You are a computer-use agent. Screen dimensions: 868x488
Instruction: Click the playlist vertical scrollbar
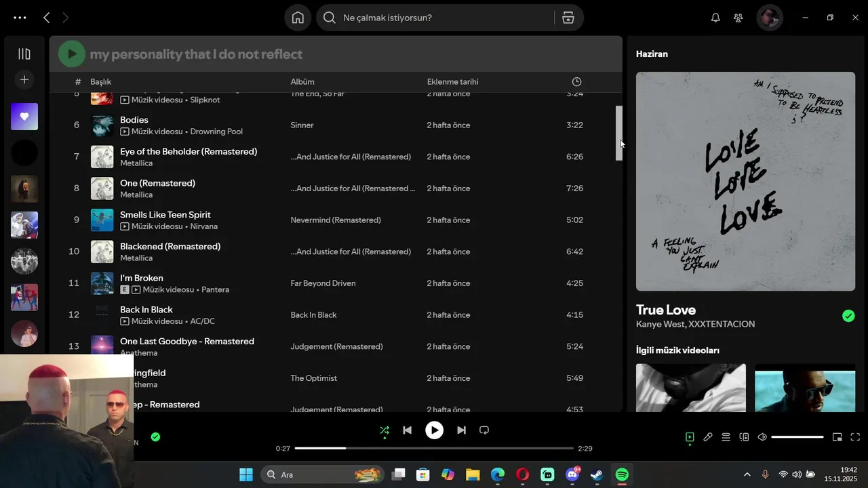(x=618, y=134)
